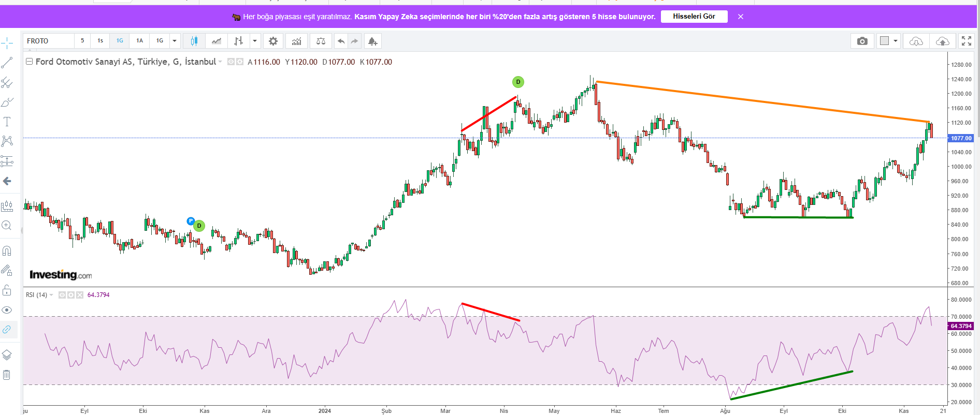
Task: Click the 1077.00 current price label
Action: [x=961, y=138]
